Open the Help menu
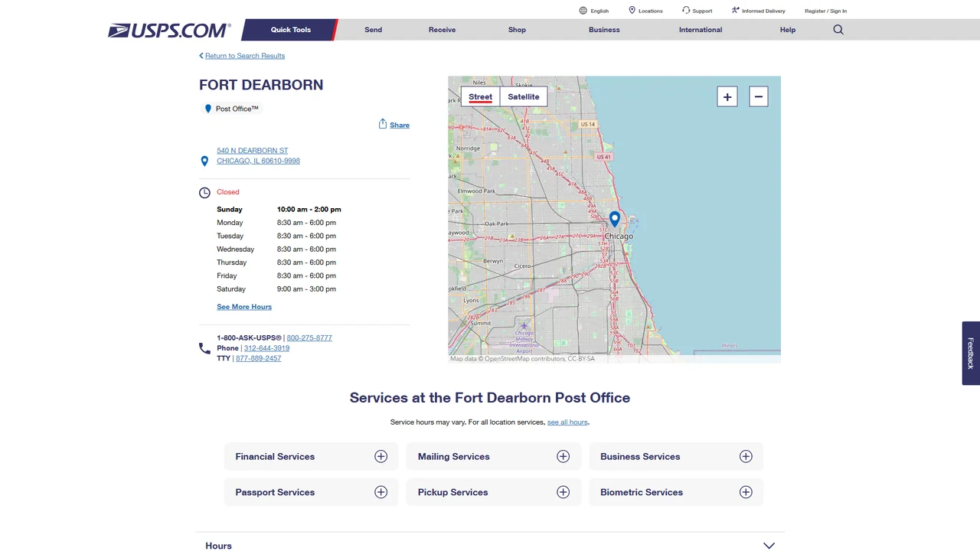The height and width of the screenshot is (551, 980). (788, 30)
